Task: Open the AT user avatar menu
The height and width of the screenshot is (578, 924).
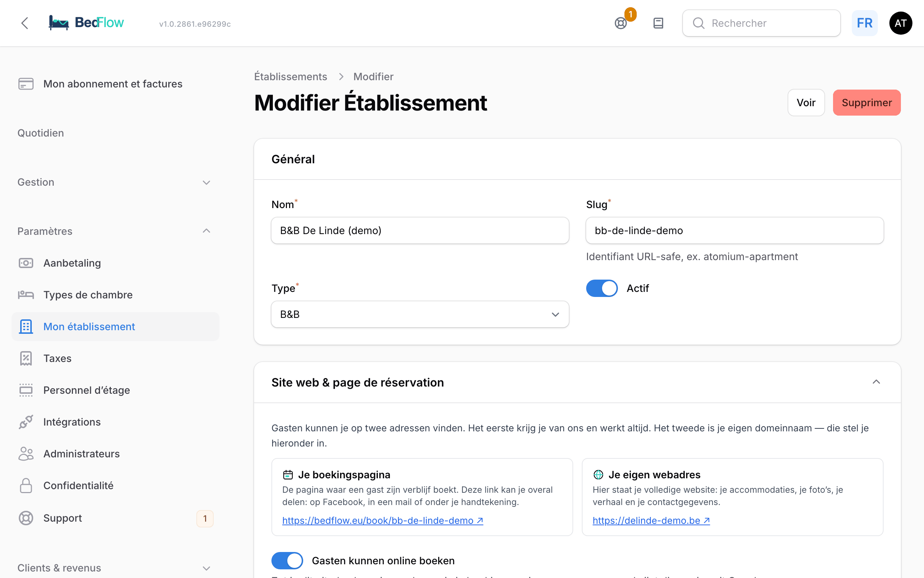Action: [901, 23]
